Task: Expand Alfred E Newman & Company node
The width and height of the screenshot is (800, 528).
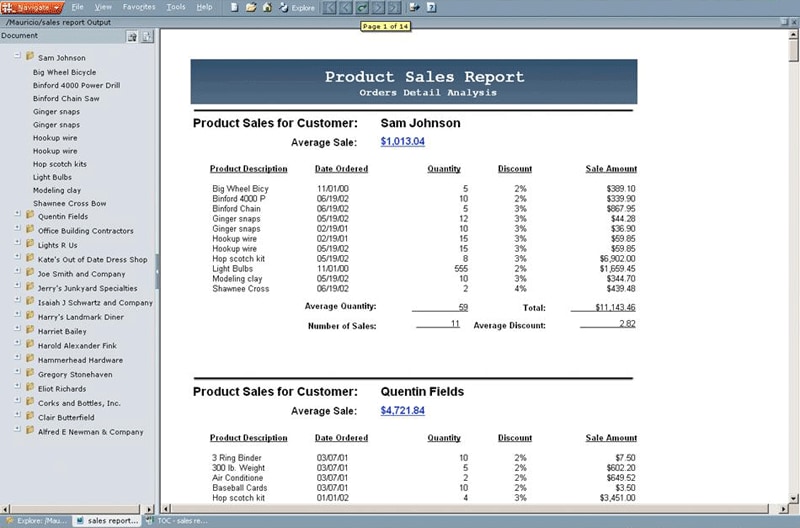Action: click(x=17, y=429)
